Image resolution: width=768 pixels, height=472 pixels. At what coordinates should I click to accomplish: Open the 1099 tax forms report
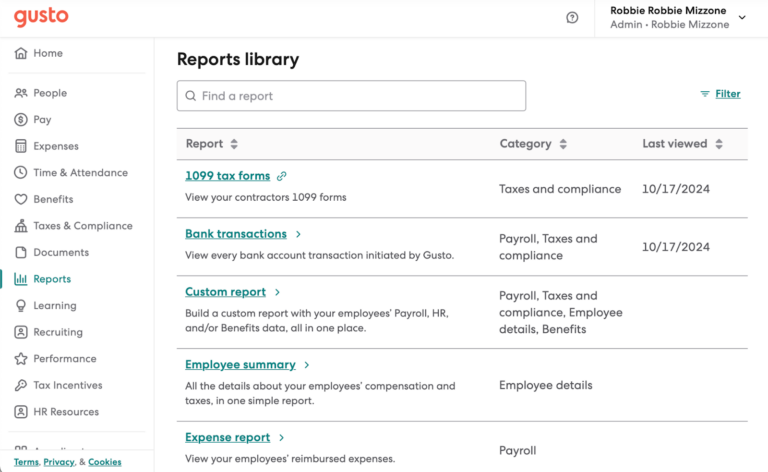click(227, 176)
